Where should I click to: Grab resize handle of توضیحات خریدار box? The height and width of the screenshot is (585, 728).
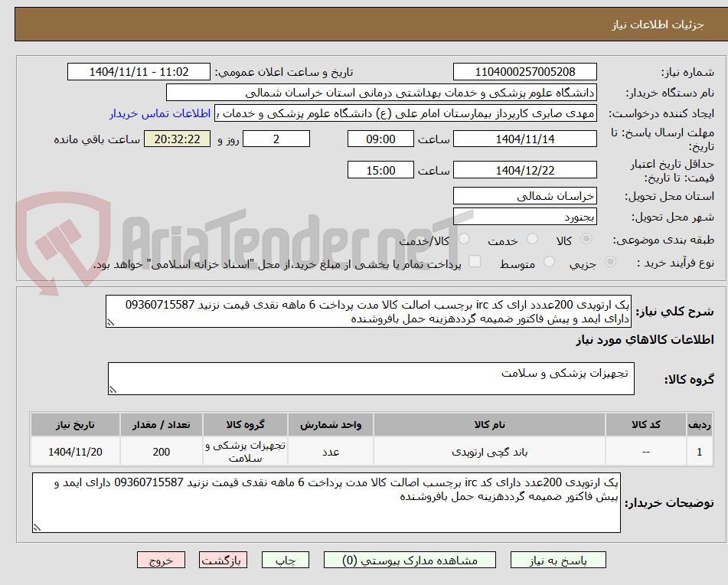click(x=37, y=528)
